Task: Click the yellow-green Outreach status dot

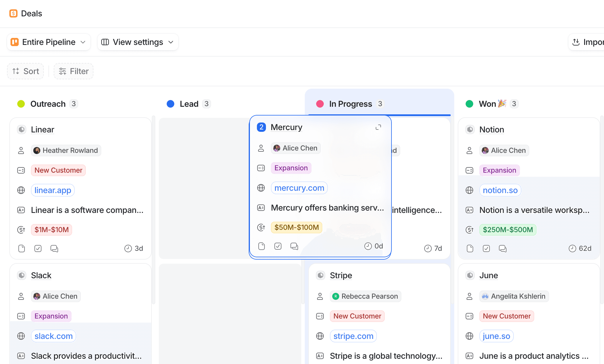Action: (21, 104)
